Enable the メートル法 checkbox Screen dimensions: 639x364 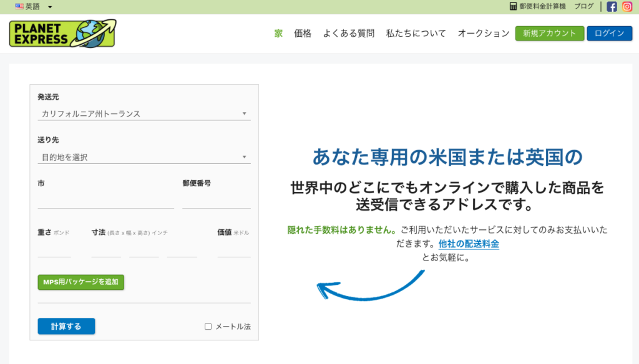tap(208, 327)
